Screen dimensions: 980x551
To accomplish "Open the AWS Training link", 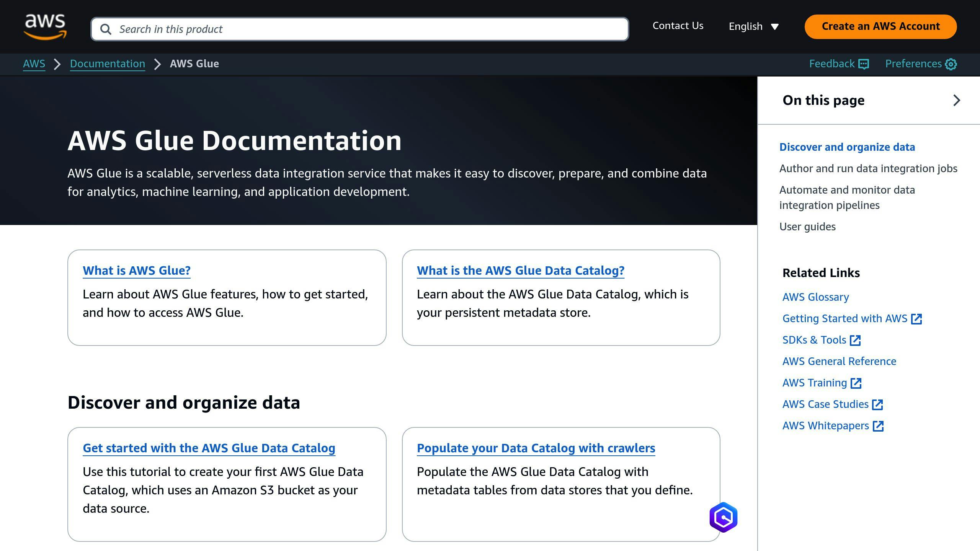I will click(x=815, y=383).
